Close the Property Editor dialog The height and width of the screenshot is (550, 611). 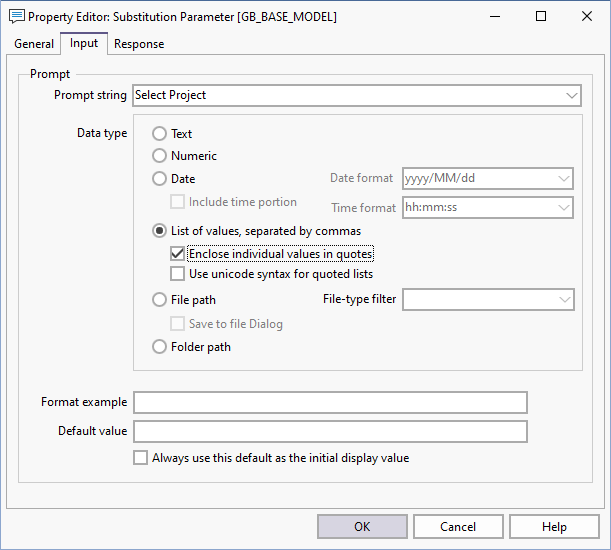(x=587, y=16)
